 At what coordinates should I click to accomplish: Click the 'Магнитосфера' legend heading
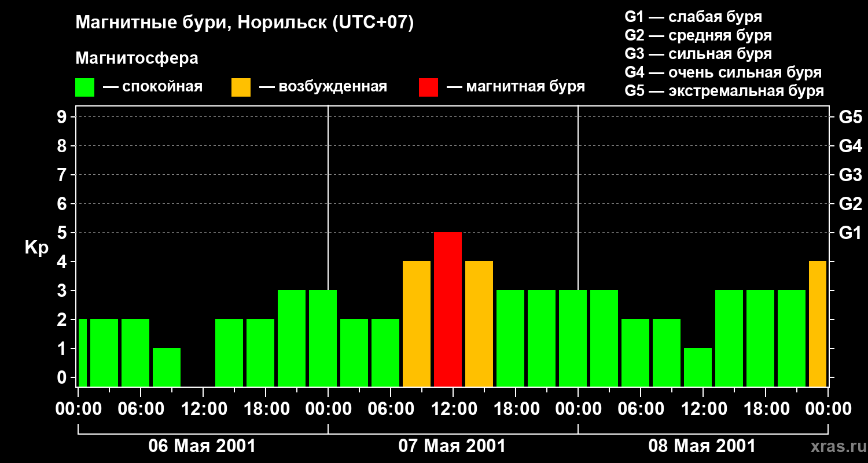point(137,58)
